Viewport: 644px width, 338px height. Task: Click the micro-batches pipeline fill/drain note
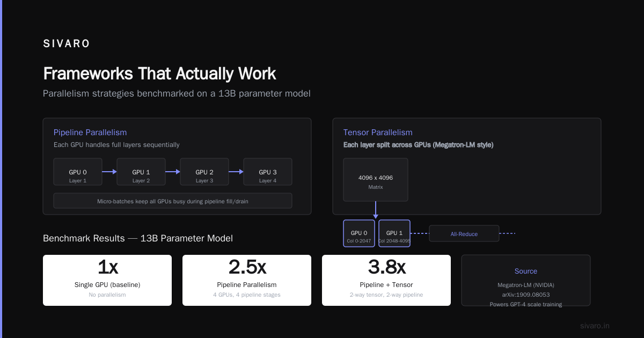click(173, 201)
